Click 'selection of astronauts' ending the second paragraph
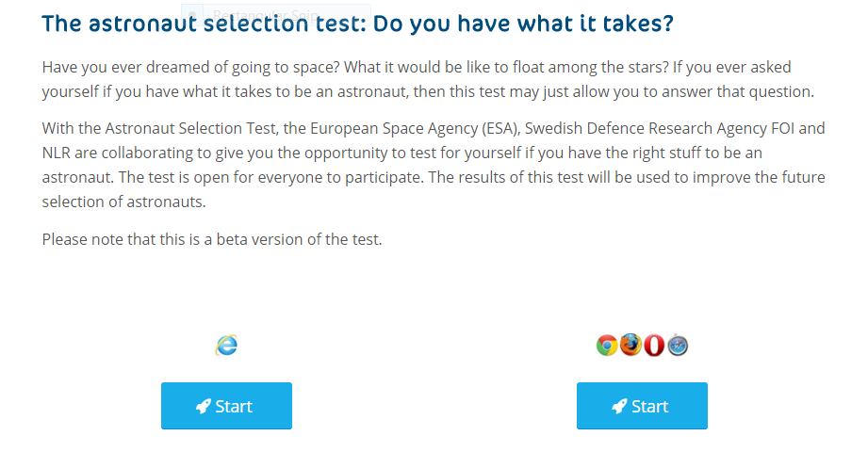868x468 pixels. pyautogui.click(x=123, y=202)
